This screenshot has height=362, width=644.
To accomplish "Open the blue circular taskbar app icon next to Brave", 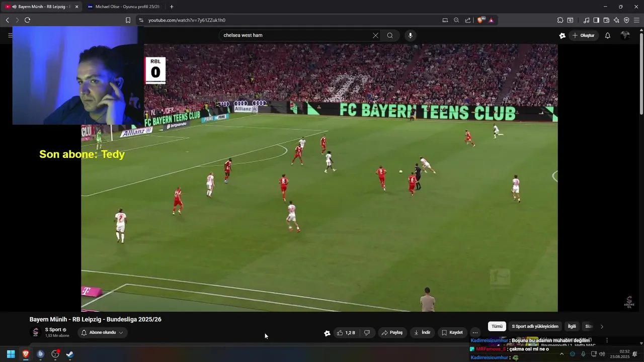I will [x=41, y=354].
